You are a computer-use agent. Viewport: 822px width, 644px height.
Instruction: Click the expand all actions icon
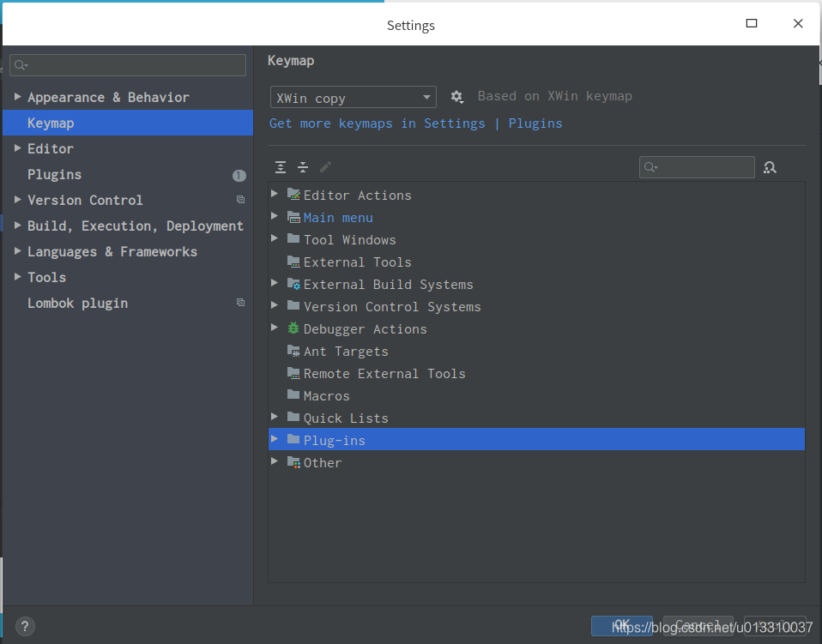coord(281,167)
